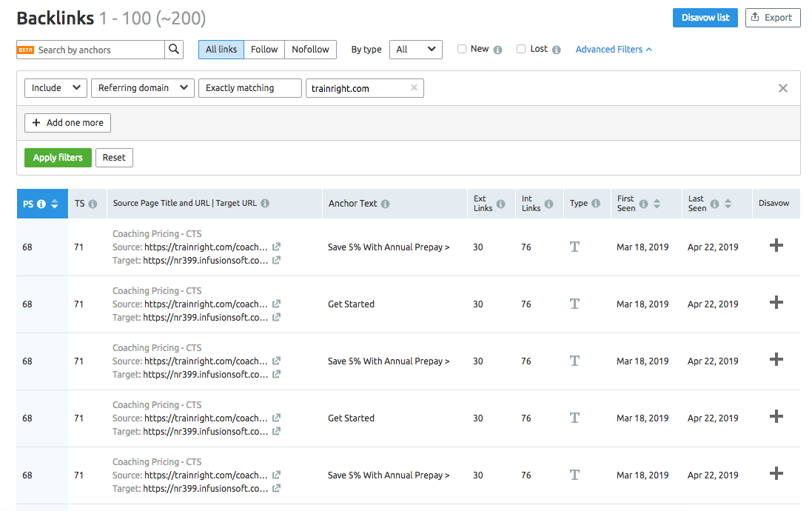Click the info icon next to Lost
The image size is (812, 511).
tap(556, 50)
